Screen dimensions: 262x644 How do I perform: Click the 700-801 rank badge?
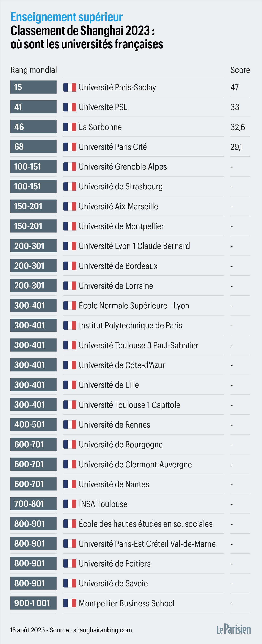pos(33,504)
